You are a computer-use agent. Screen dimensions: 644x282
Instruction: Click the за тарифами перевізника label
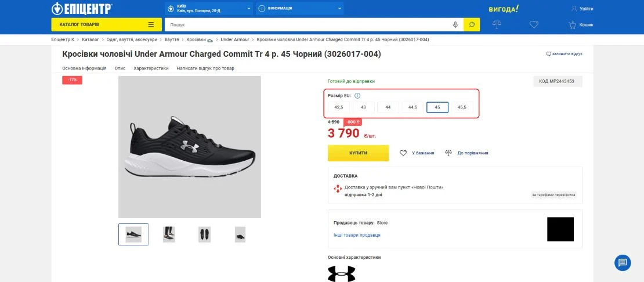553,194
